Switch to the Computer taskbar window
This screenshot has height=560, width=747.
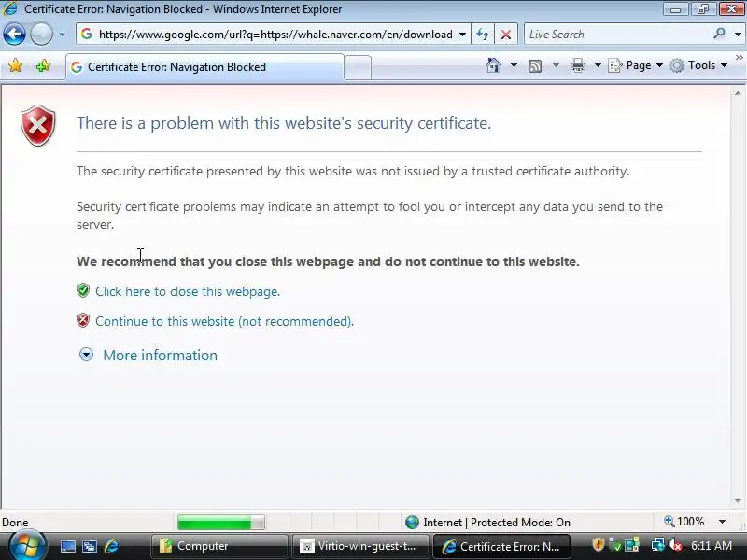click(x=219, y=546)
